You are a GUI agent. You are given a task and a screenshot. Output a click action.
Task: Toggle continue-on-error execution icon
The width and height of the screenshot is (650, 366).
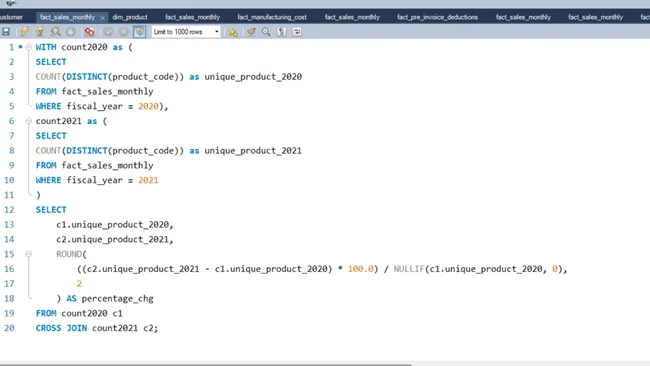coord(89,32)
